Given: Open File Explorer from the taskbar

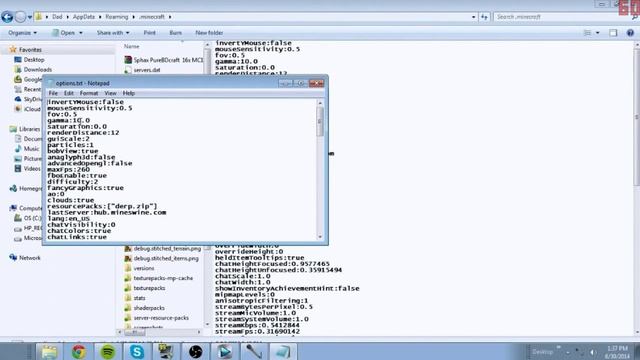Looking at the screenshot, I should [x=49, y=352].
